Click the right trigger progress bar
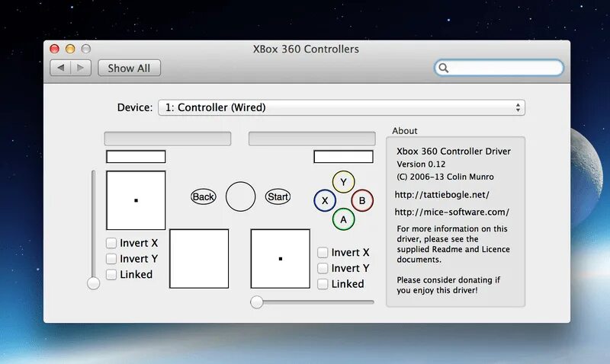Image resolution: width=610 pixels, height=364 pixels. click(x=312, y=139)
